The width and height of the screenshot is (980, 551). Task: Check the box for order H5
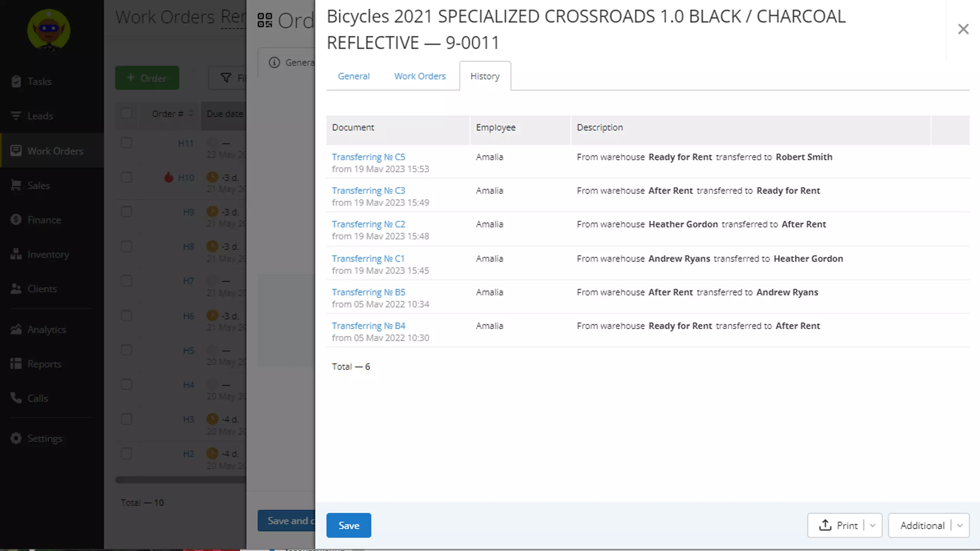tap(126, 350)
